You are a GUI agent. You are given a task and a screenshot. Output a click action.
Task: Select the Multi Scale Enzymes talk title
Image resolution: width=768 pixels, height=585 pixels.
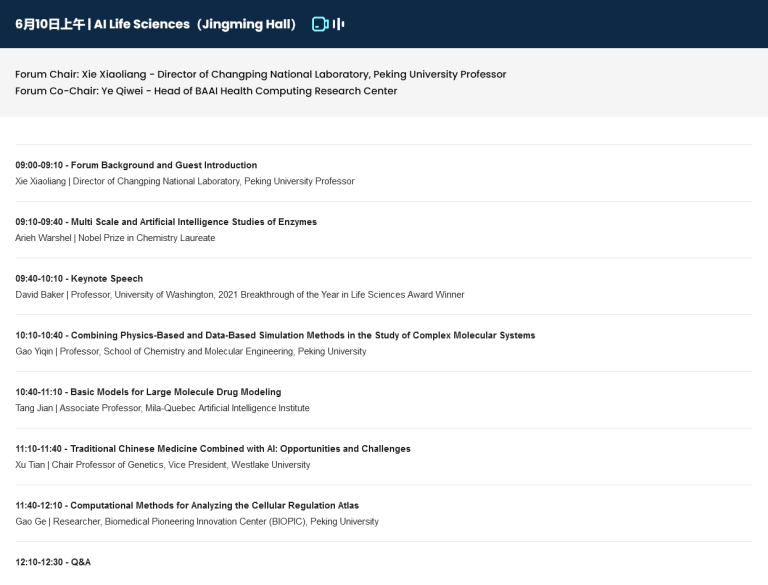166,222
